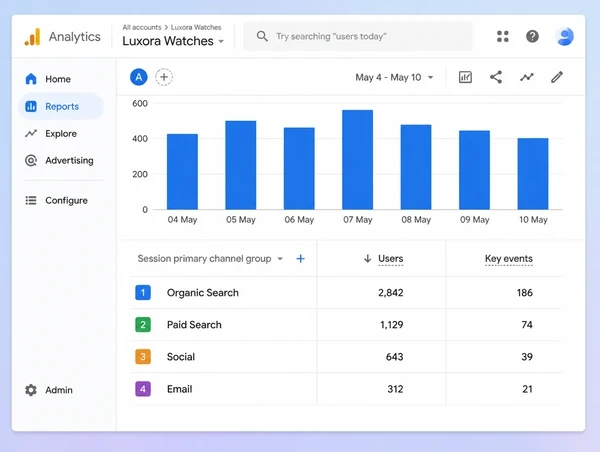Click the 312 users value
600x452 pixels.
click(395, 389)
